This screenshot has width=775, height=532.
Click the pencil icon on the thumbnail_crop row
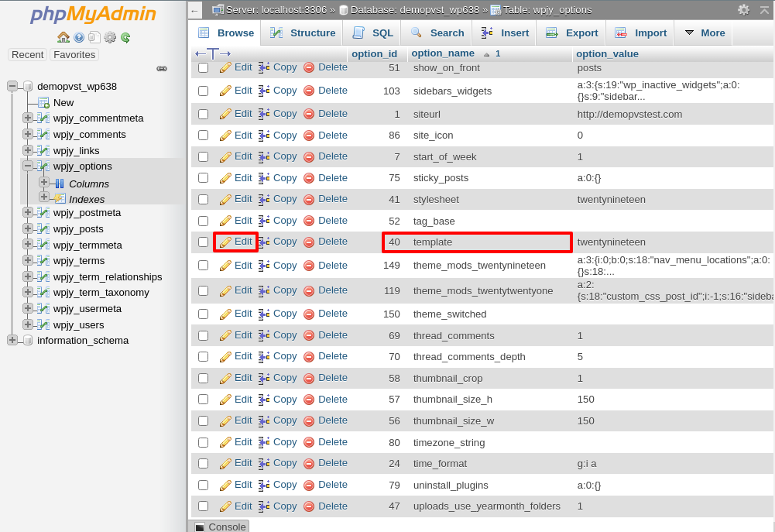coord(225,378)
